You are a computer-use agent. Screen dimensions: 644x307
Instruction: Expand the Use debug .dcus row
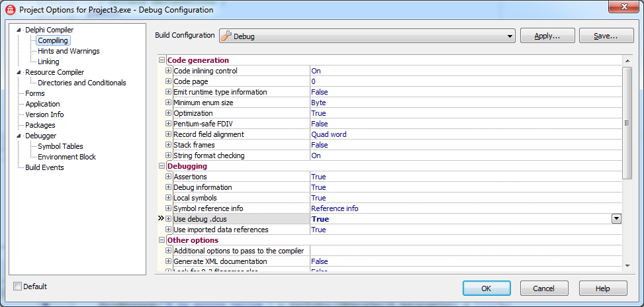tap(168, 219)
